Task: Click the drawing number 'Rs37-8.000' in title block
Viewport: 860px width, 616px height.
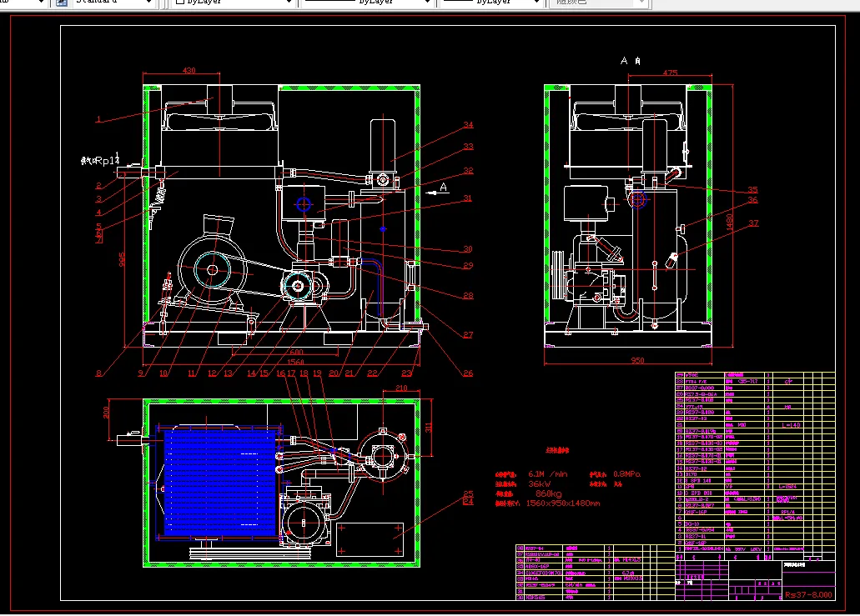Action: (x=808, y=594)
